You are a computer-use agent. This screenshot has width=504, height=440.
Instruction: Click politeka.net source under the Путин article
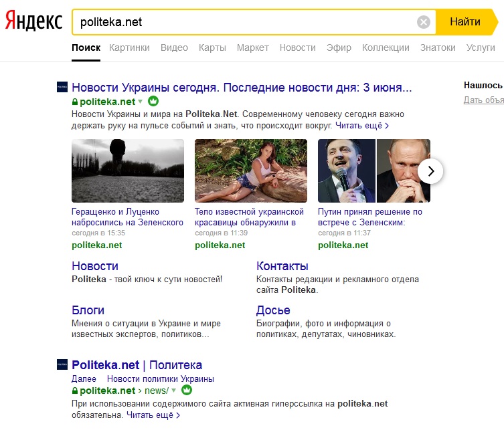pyautogui.click(x=343, y=245)
